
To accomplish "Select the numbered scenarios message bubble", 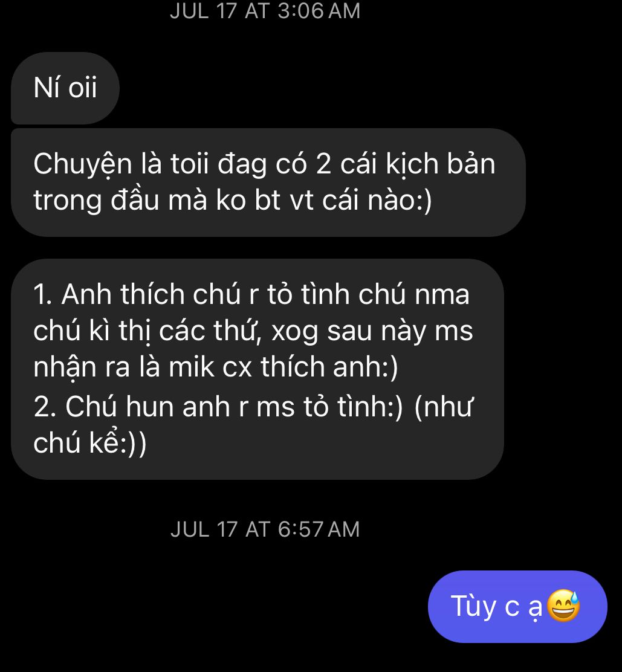I will click(x=257, y=369).
